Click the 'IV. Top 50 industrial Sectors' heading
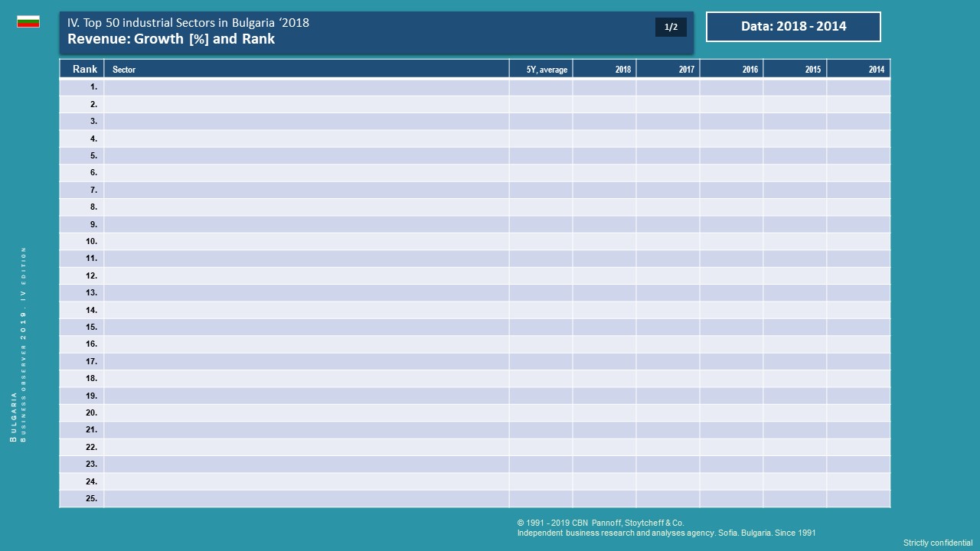Image resolution: width=980 pixels, height=551 pixels. pos(188,22)
